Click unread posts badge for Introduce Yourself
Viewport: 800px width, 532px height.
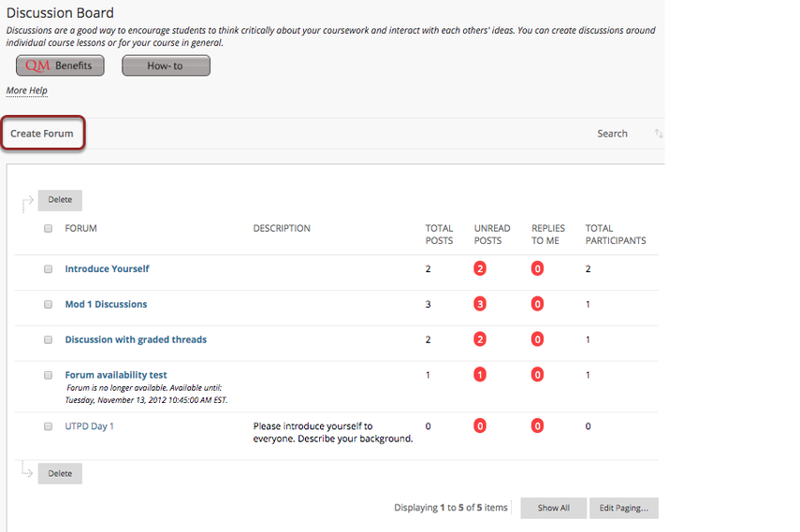(x=480, y=268)
